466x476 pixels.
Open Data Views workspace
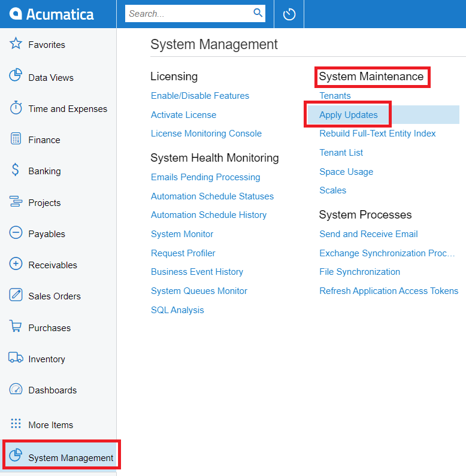(51, 78)
